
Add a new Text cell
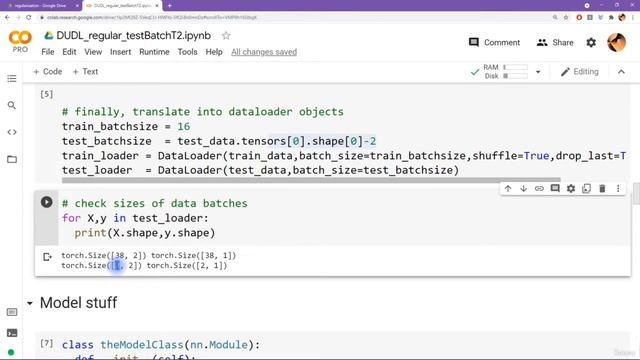pyautogui.click(x=85, y=72)
